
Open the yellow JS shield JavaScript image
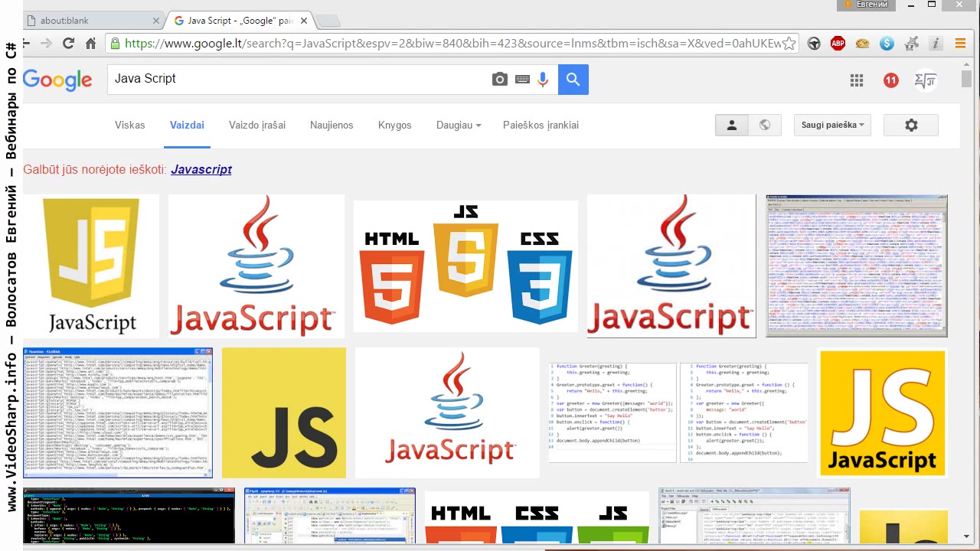[91, 266]
